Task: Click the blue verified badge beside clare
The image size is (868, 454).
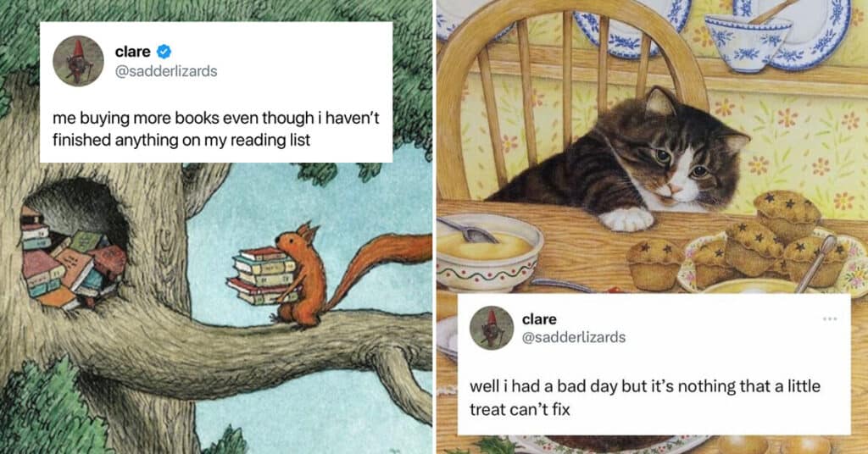Action: (x=164, y=52)
